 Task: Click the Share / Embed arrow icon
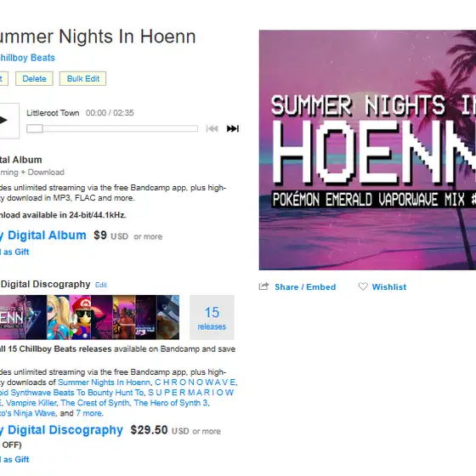pos(263,286)
